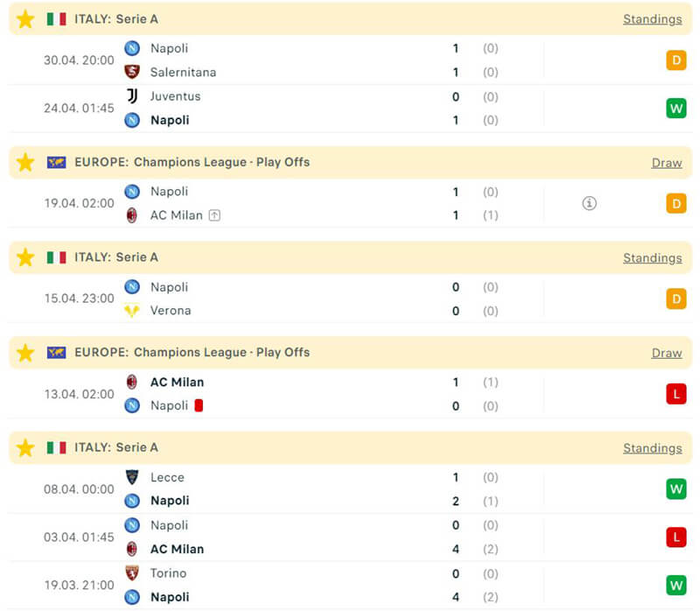Toggle favorite star for first Serie A header

25,18
